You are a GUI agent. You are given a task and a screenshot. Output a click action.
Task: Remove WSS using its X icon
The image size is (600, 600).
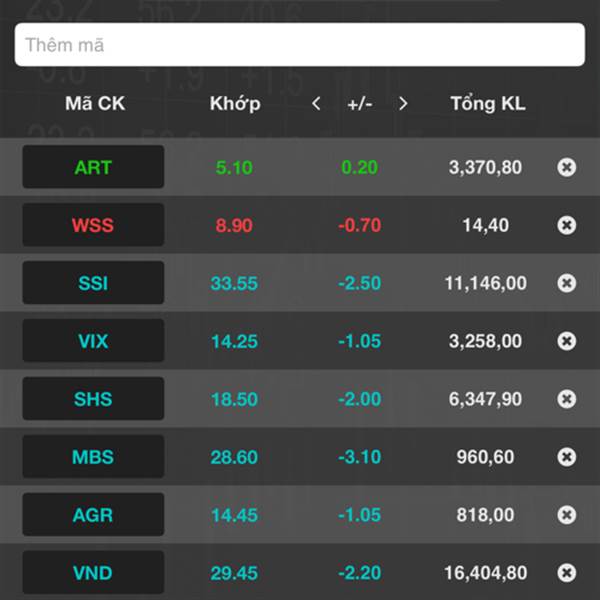click(x=566, y=225)
